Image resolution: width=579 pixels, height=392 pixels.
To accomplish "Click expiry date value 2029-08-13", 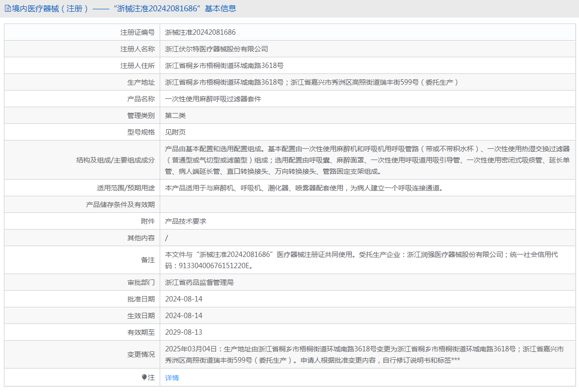I will [184, 332].
